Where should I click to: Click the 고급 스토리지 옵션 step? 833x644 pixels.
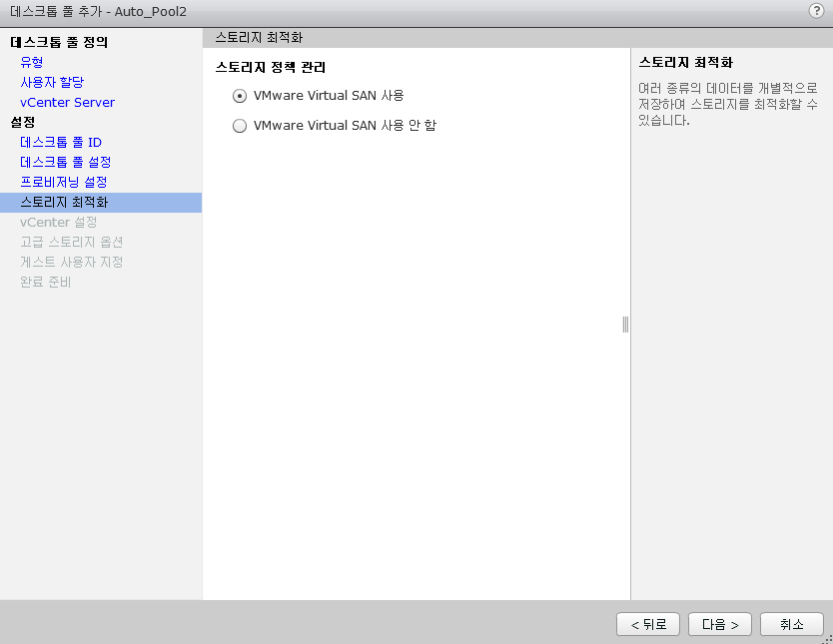pos(71,242)
